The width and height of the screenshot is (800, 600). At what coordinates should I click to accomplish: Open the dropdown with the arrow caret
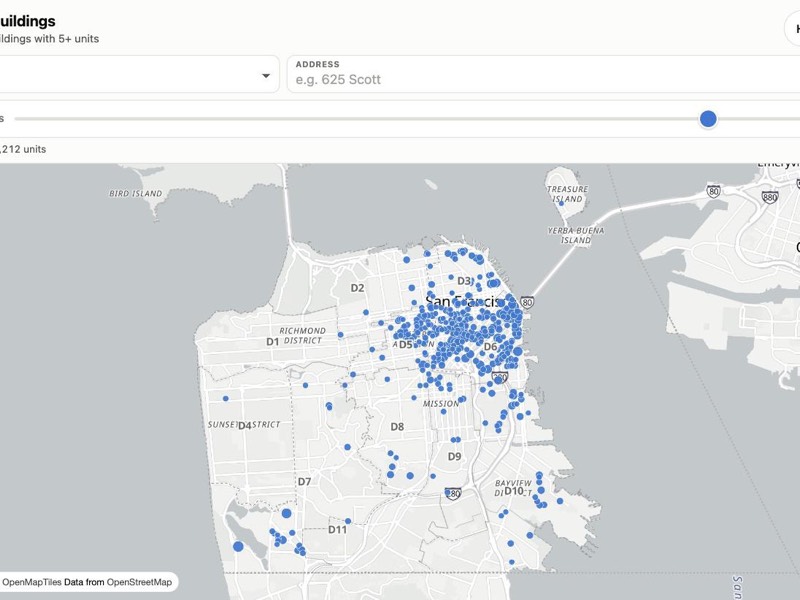(x=138, y=74)
